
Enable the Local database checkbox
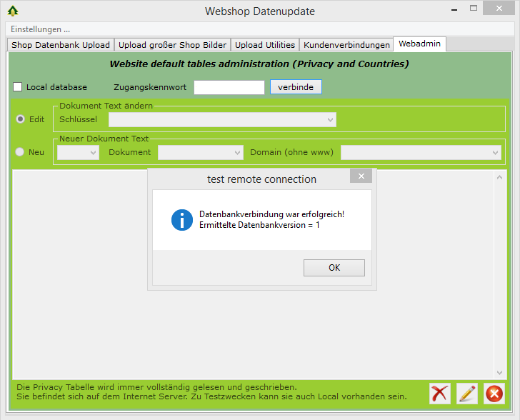coord(18,87)
